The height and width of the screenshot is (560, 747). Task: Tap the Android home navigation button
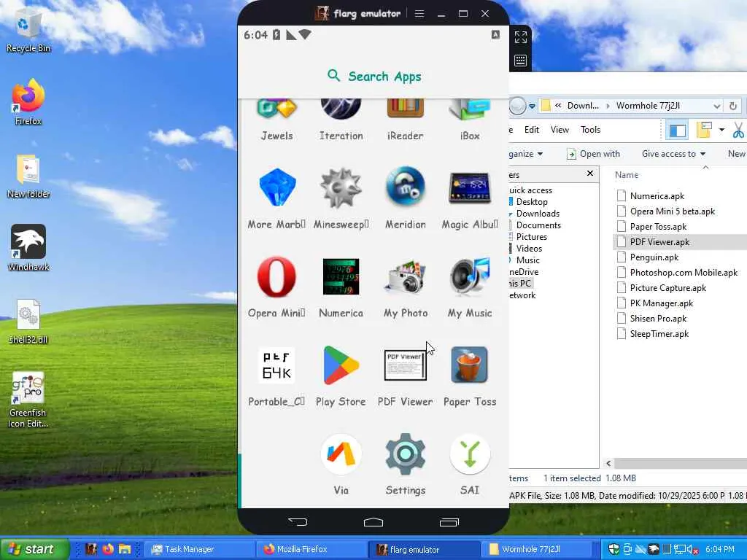pyautogui.click(x=373, y=522)
